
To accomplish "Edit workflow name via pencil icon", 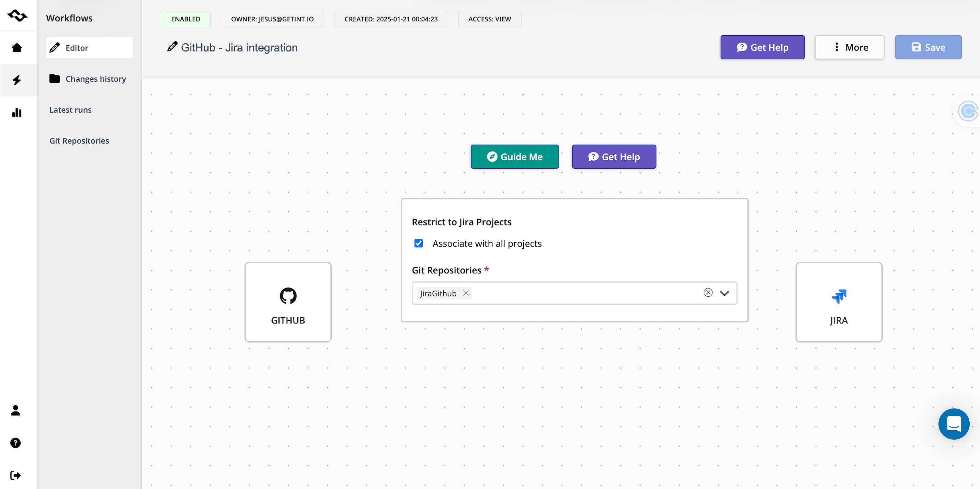I will click(172, 47).
